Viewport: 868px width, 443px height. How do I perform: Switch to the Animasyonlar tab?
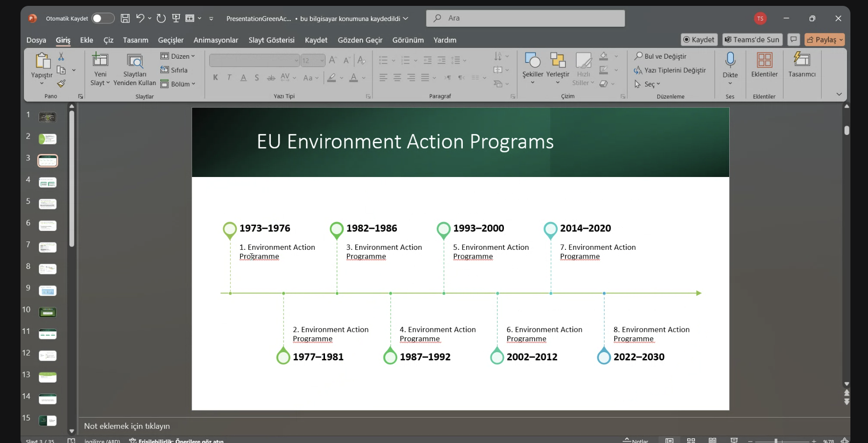[x=216, y=40]
